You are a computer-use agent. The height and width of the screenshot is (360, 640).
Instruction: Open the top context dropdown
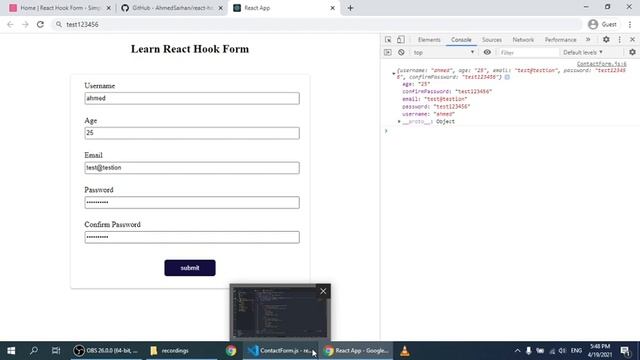click(444, 52)
